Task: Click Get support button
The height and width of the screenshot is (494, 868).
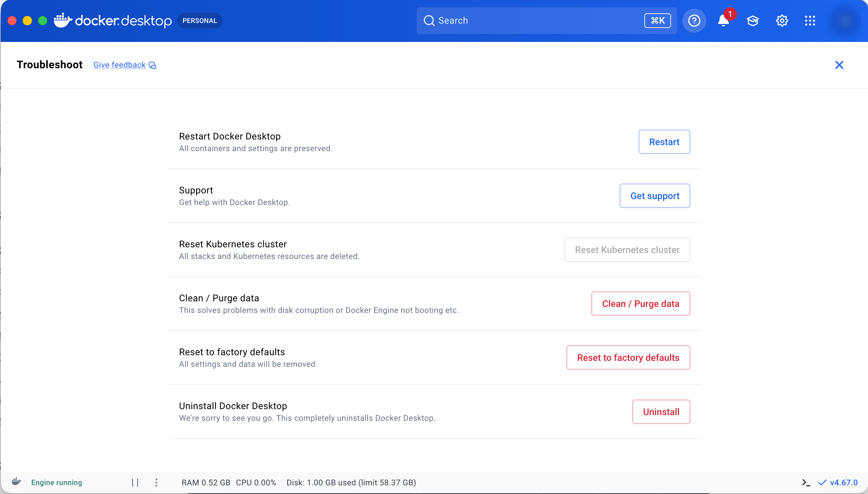Action: coord(654,196)
